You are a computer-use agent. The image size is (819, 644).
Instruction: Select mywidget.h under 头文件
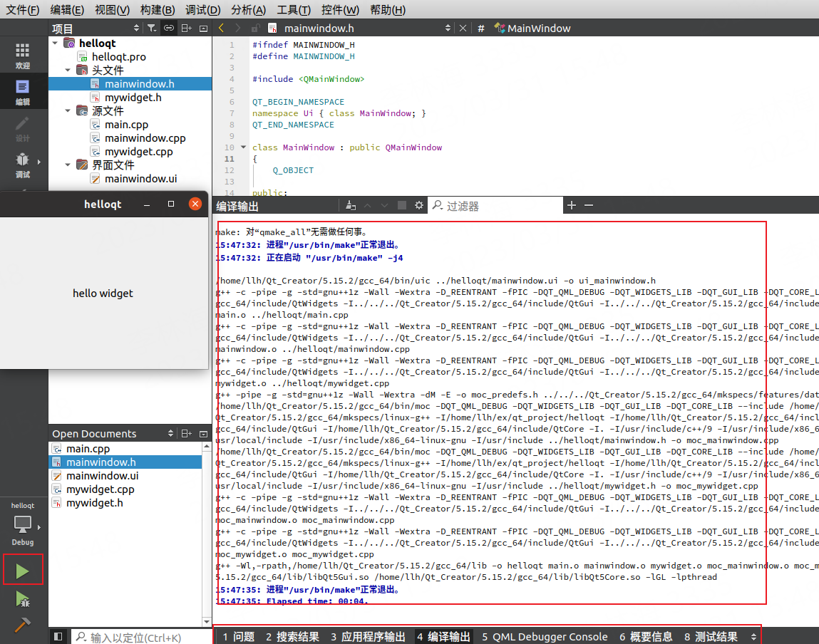click(x=133, y=98)
